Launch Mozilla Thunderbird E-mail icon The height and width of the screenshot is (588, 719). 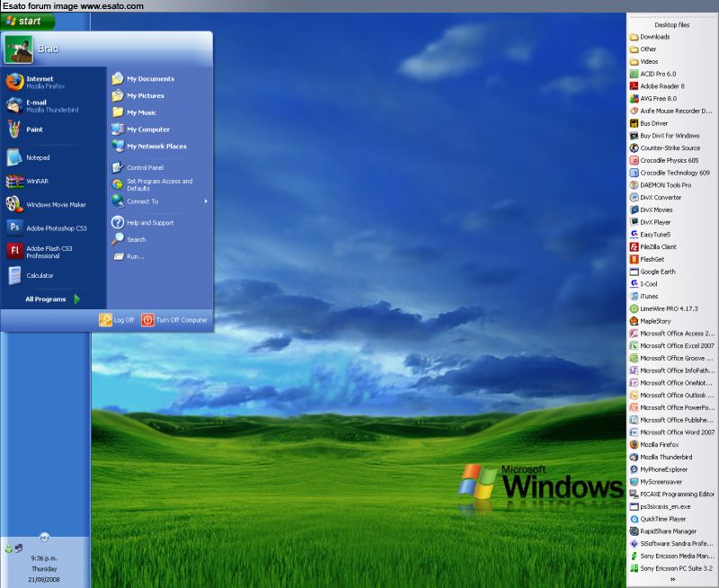tap(14, 106)
